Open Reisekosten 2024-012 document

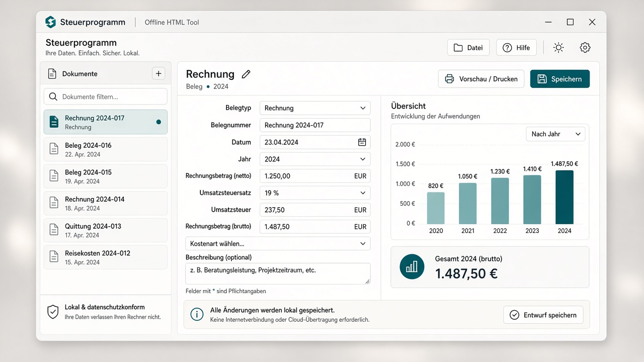click(x=106, y=257)
